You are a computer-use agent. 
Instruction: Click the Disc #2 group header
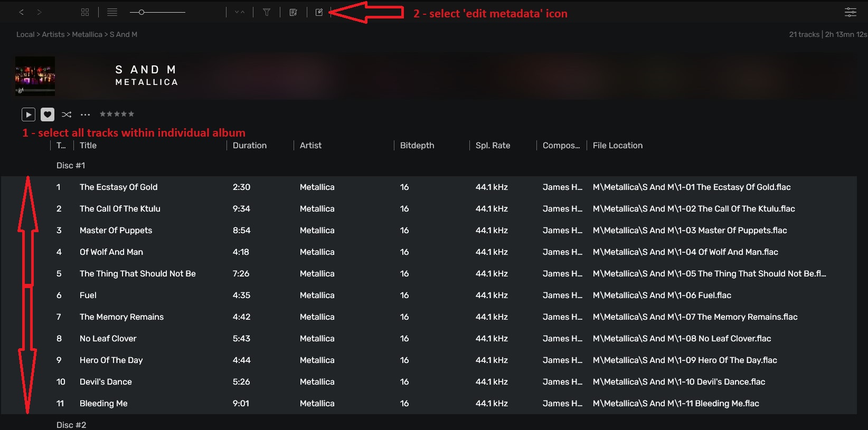pos(71,425)
